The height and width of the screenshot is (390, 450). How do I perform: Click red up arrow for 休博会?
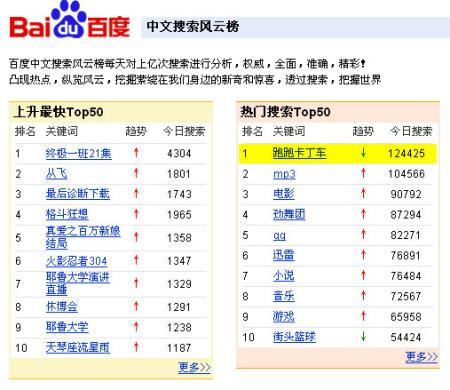(136, 306)
